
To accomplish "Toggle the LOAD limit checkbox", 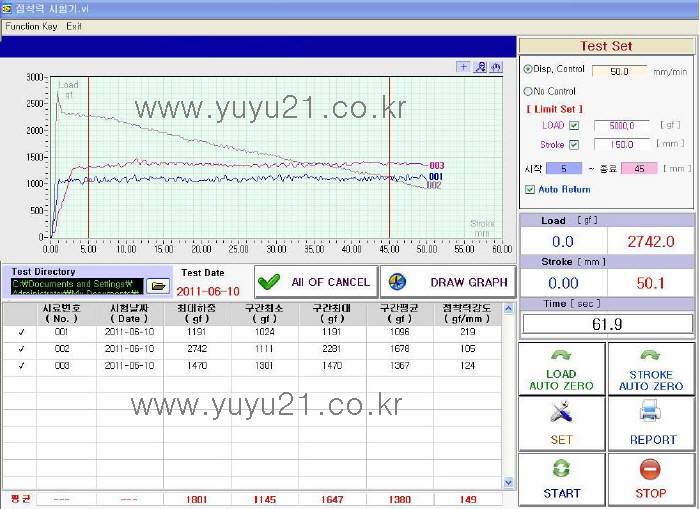I will [x=574, y=126].
